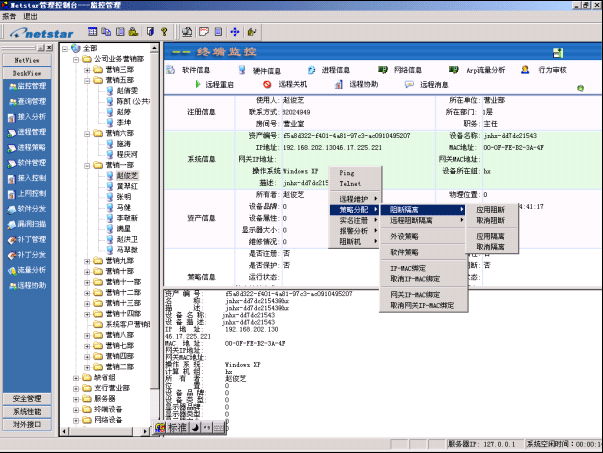Viewport: 603px width, 453px height.
Task: Select terminal 张明 in the tree
Action: pyautogui.click(x=124, y=197)
